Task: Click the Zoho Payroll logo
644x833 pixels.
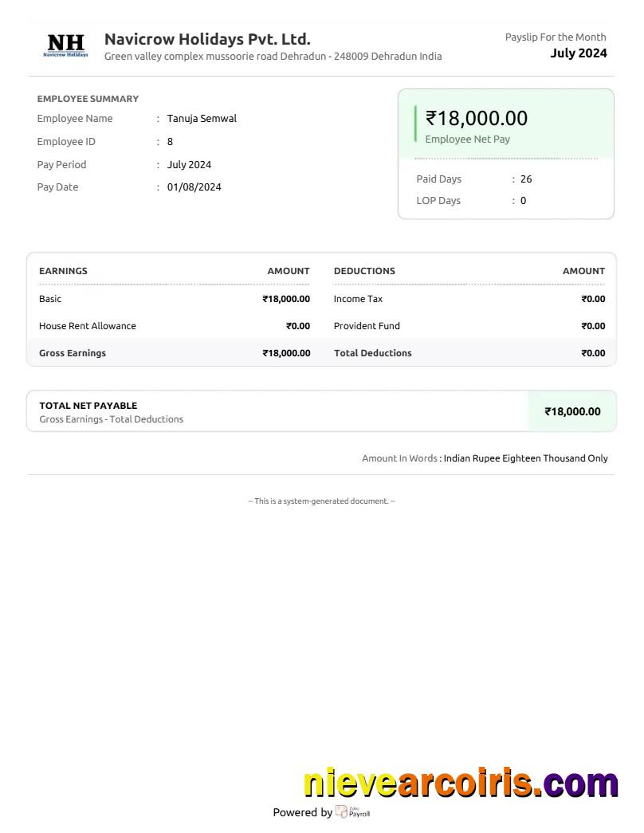Action: (352, 812)
